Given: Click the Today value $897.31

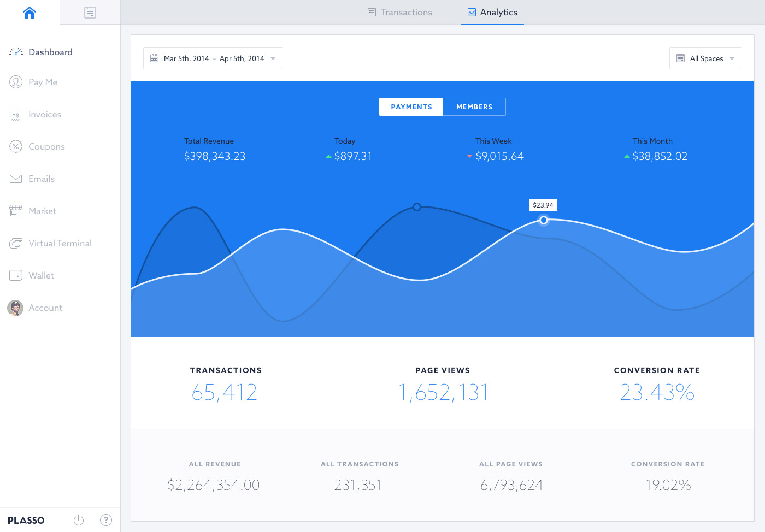Looking at the screenshot, I should 353,156.
